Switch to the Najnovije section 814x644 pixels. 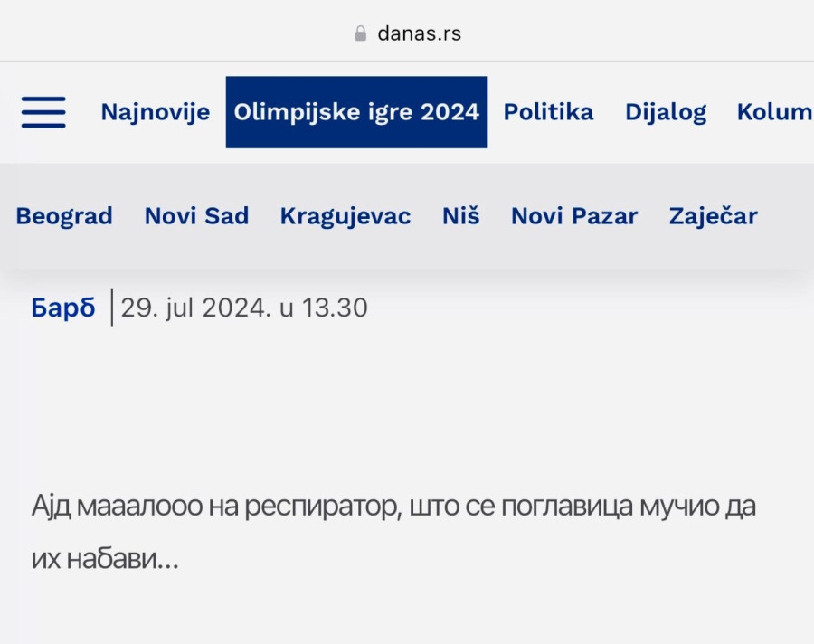click(x=155, y=111)
